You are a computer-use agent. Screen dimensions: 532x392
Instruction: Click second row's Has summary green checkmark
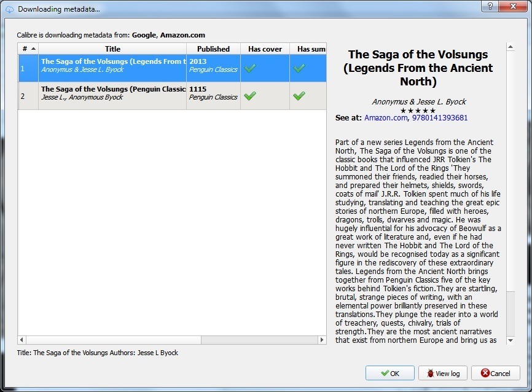[299, 96]
